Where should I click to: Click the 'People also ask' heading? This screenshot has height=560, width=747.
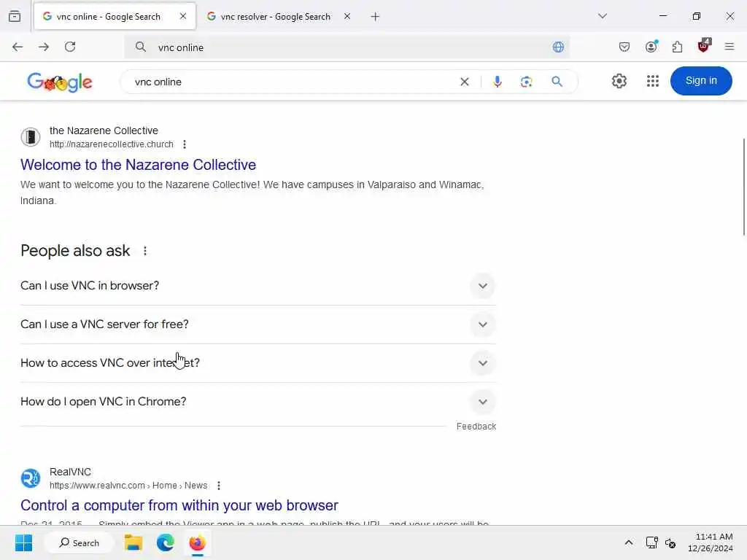tap(75, 251)
